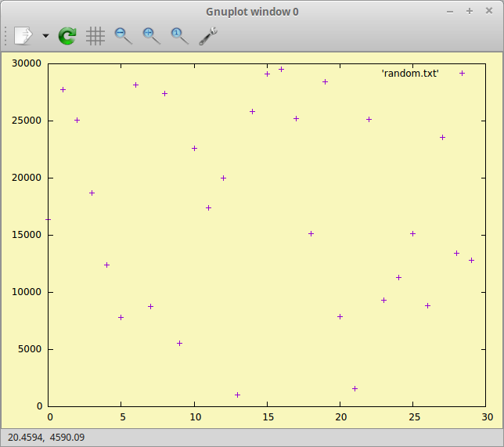Open configuration with the wrench icon
The height and width of the screenshot is (447, 504).
207,35
